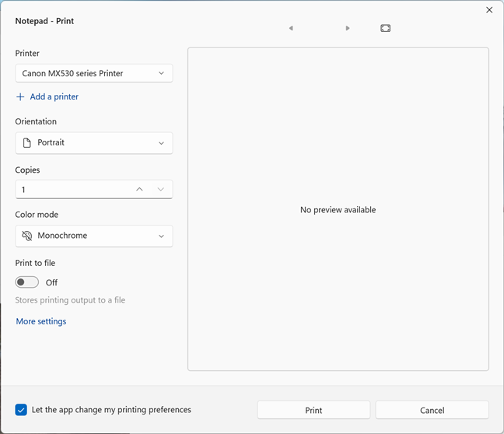This screenshot has height=434, width=504.
Task: Turn on the Print to file toggle
Action: [27, 282]
